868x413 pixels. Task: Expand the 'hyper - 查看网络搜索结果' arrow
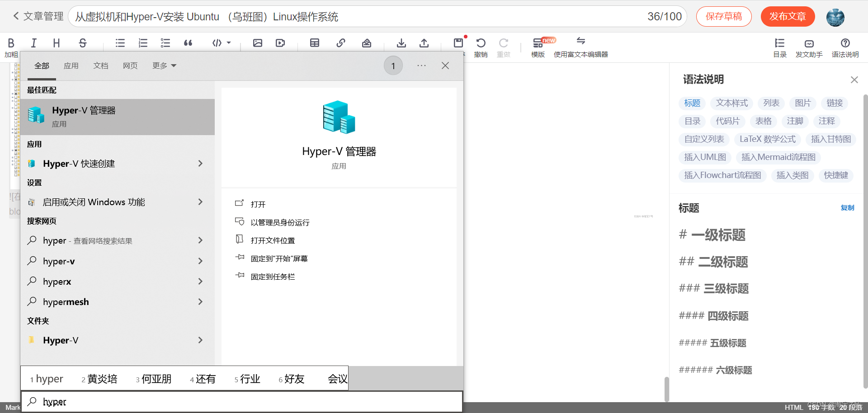click(201, 240)
